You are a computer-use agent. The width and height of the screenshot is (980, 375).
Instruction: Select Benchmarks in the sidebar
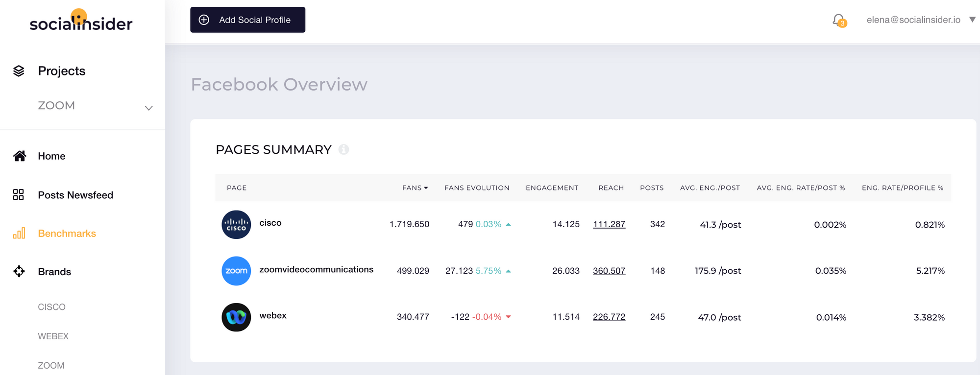coord(67,234)
